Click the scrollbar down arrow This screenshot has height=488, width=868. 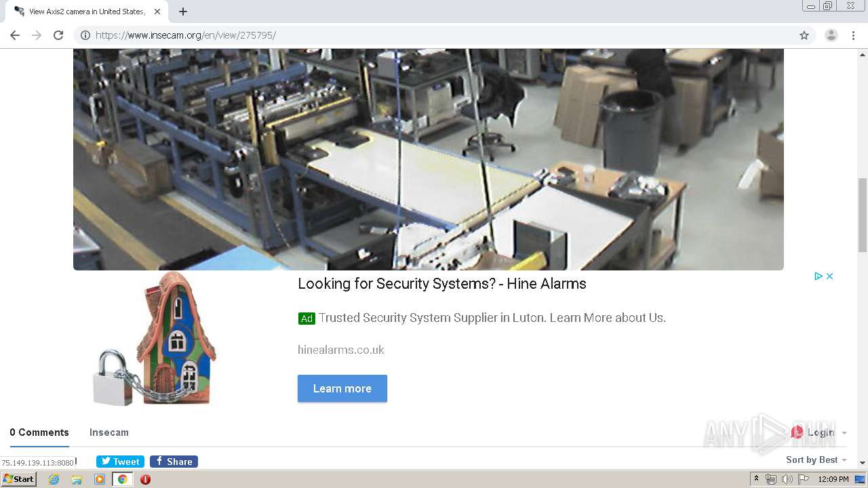pos(863,463)
